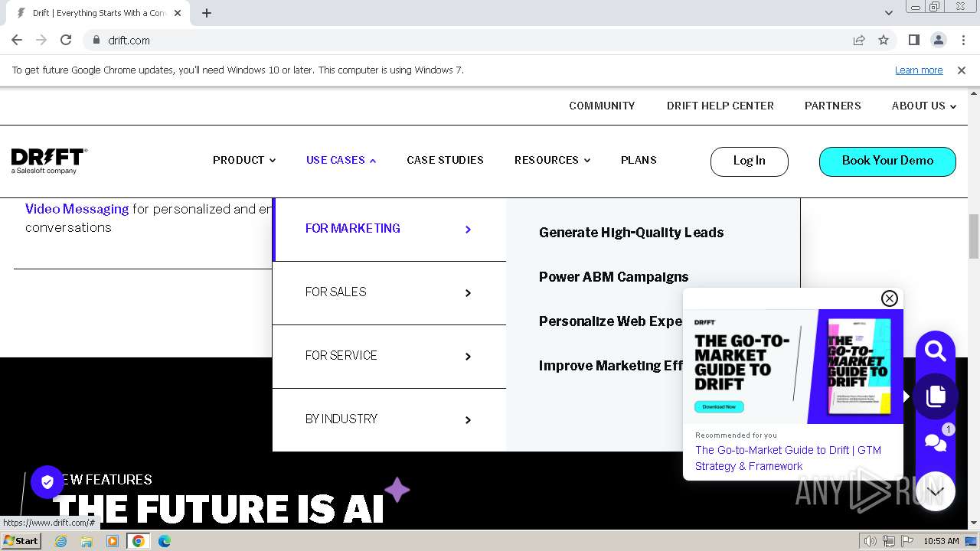Image resolution: width=980 pixels, height=551 pixels.
Task: Click the site lock icon in address bar
Action: point(96,40)
